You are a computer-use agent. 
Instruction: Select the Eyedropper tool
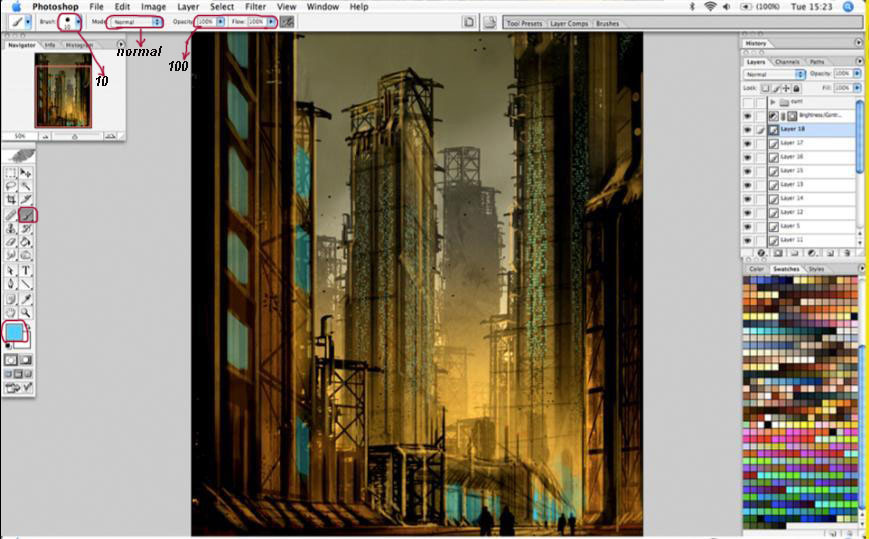(x=25, y=299)
